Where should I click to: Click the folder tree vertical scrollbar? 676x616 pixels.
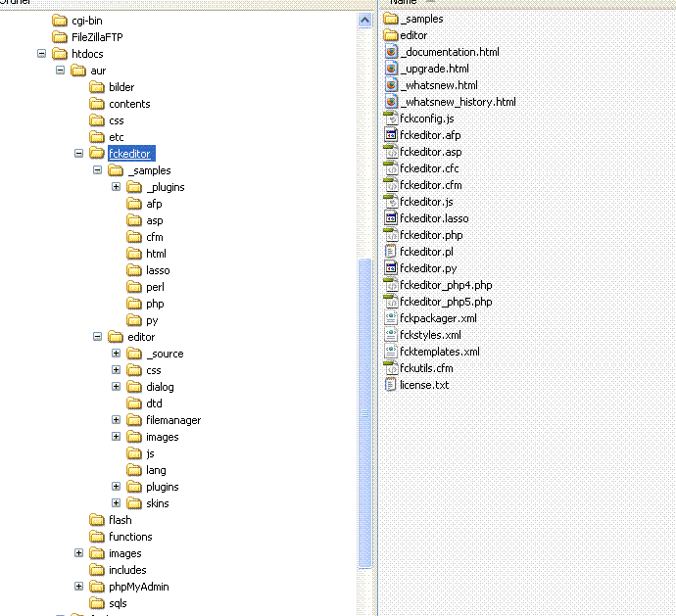coord(366,411)
